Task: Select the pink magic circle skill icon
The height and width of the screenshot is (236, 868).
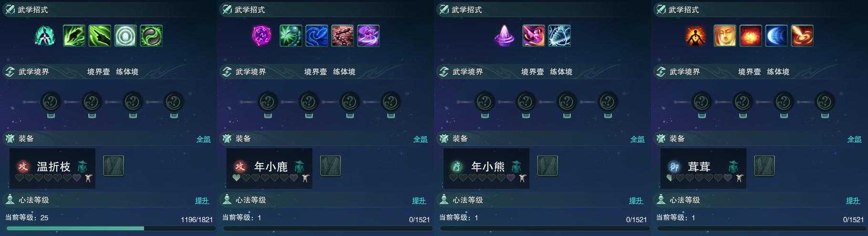Action: pos(261,36)
